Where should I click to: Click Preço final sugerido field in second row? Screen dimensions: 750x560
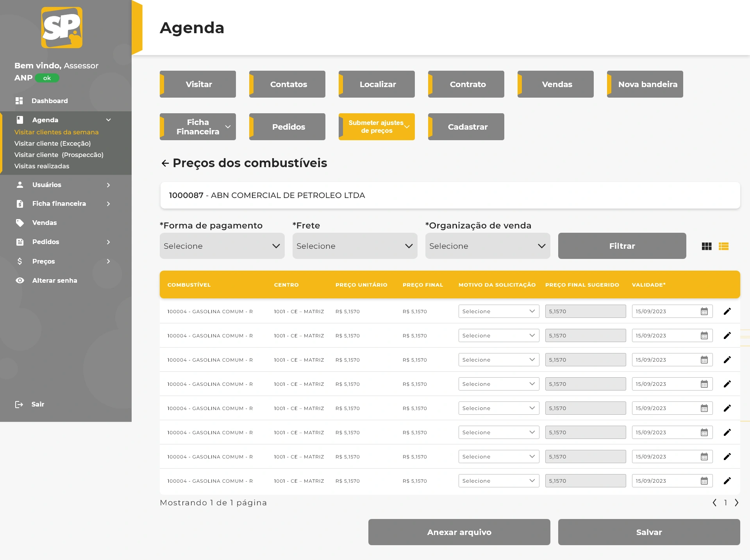coord(585,335)
